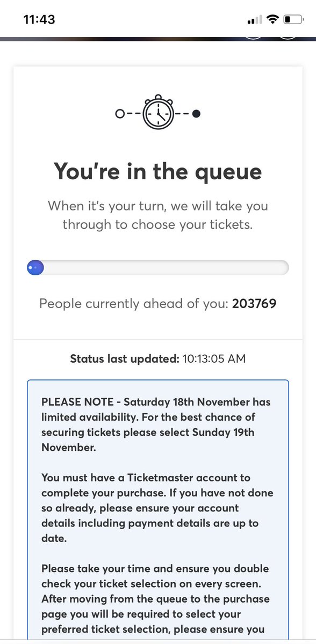The image size is (316, 644).
Task: Tap the battery icon in the status bar
Action: pos(293,20)
